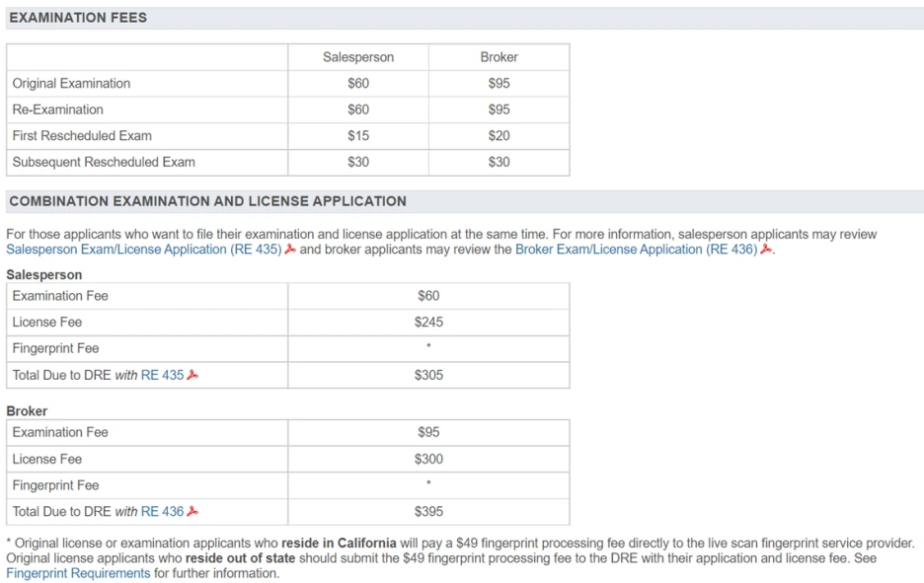Image resolution: width=924 pixels, height=583 pixels.
Task: Click $95 Examination Fee in Broker combination table
Action: point(428,432)
